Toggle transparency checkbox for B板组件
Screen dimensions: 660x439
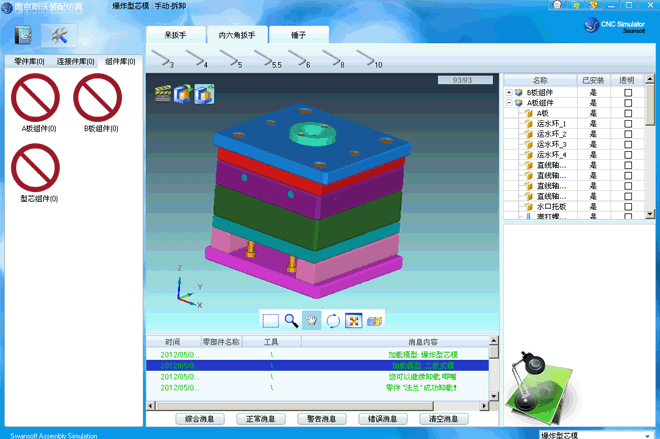coord(628,93)
